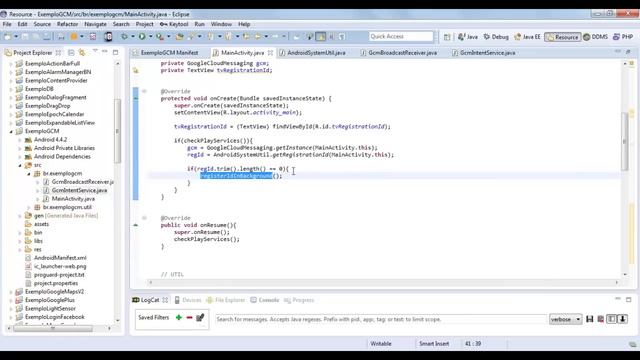Screen dimensions: 640x360
Task: Remove LogCat filter with red minus
Action: tap(189, 318)
